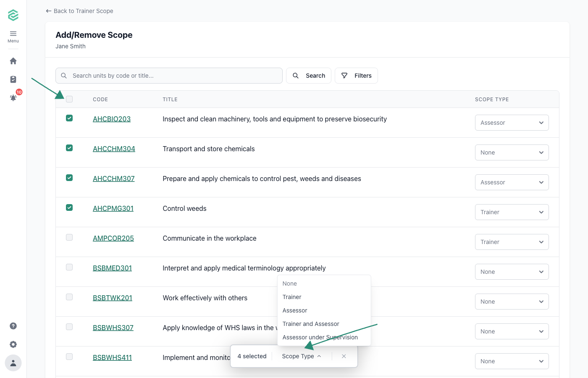Image resolution: width=588 pixels, height=378 pixels.
Task: Open the Filters button
Action: point(356,76)
